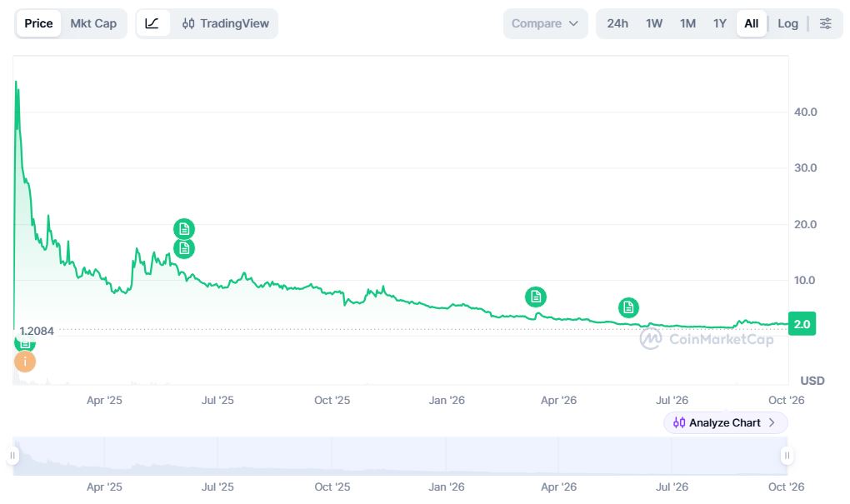Click the Analyze Chart button
The width and height of the screenshot is (850, 504).
(x=725, y=422)
